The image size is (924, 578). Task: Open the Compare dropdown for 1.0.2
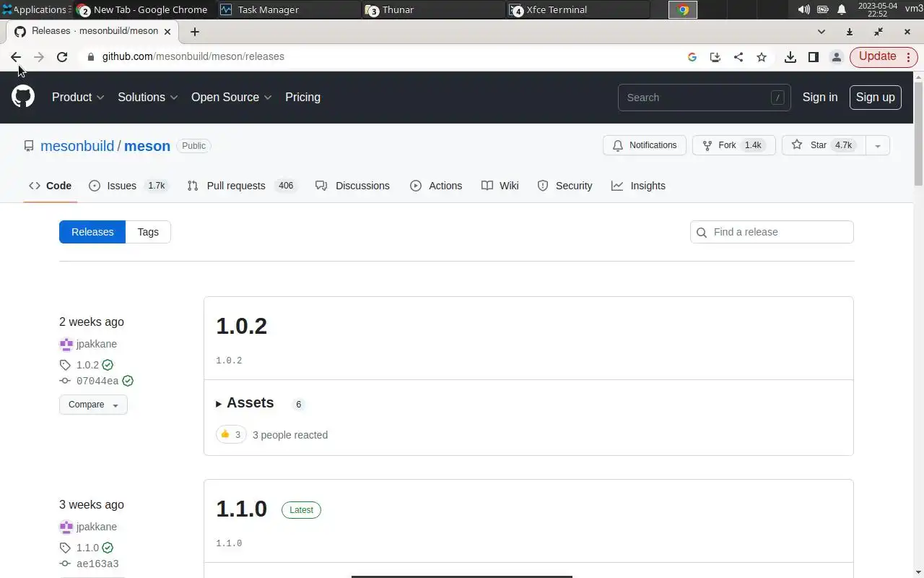tap(93, 405)
